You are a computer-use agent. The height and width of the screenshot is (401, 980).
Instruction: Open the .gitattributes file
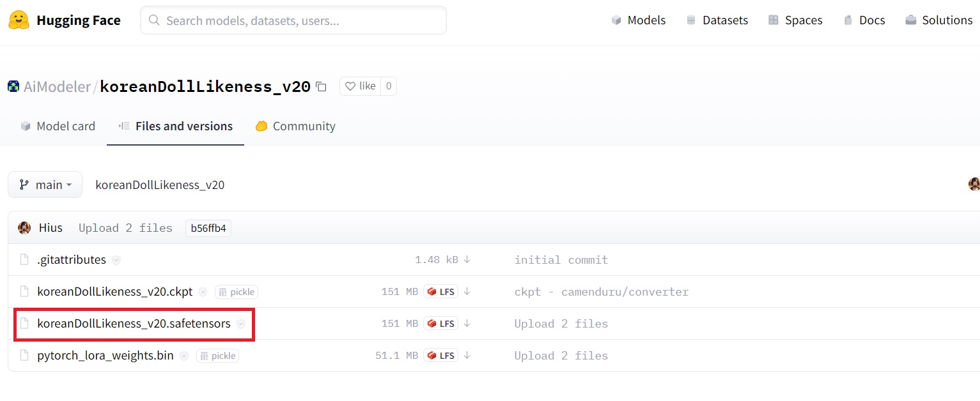(x=72, y=260)
